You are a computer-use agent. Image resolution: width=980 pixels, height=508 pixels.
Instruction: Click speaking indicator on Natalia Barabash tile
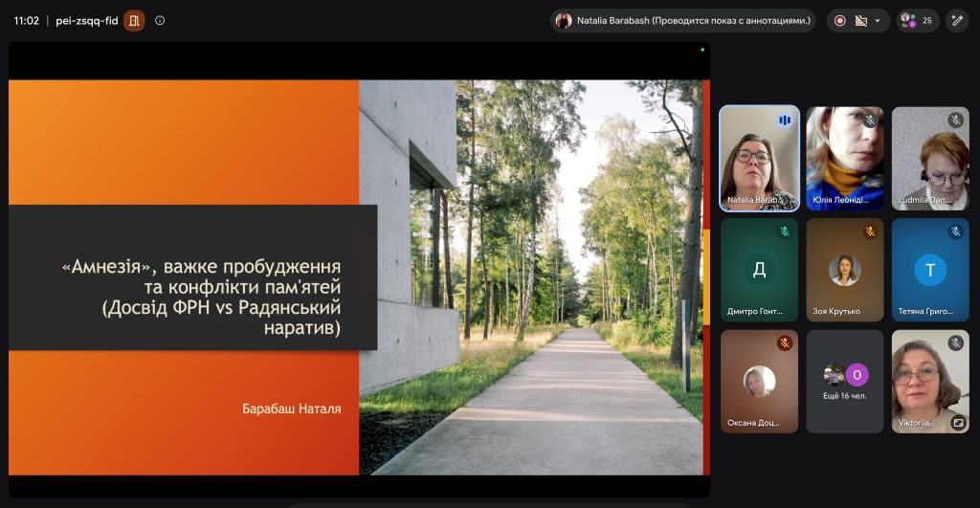tap(785, 120)
